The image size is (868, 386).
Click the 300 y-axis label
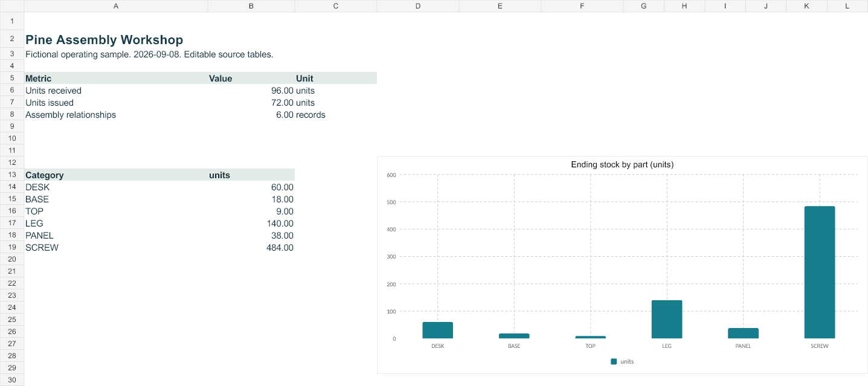point(391,257)
